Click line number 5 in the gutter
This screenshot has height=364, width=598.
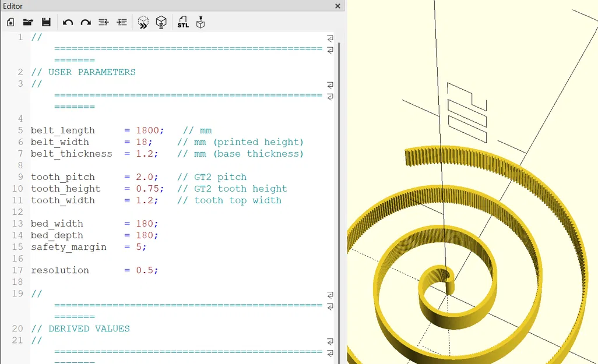coord(20,130)
